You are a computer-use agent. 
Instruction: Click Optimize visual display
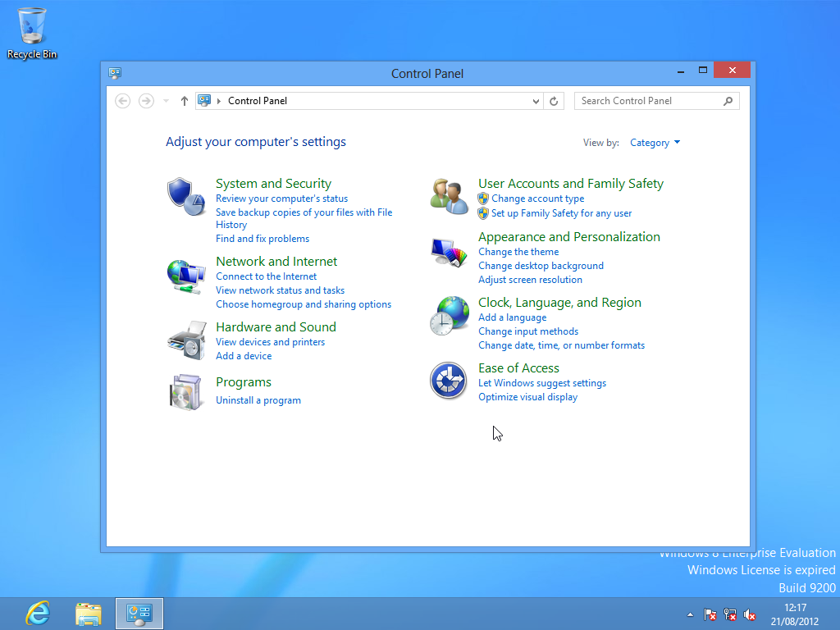coord(527,397)
